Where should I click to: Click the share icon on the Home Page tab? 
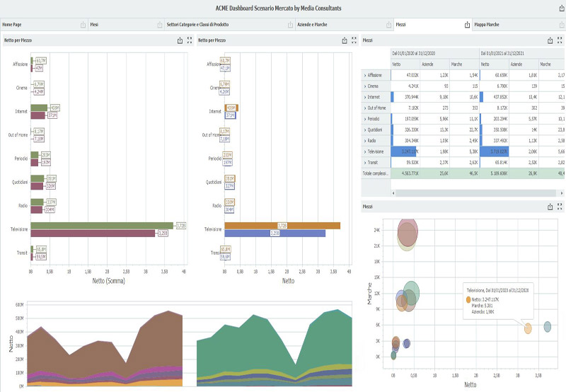coord(82,25)
